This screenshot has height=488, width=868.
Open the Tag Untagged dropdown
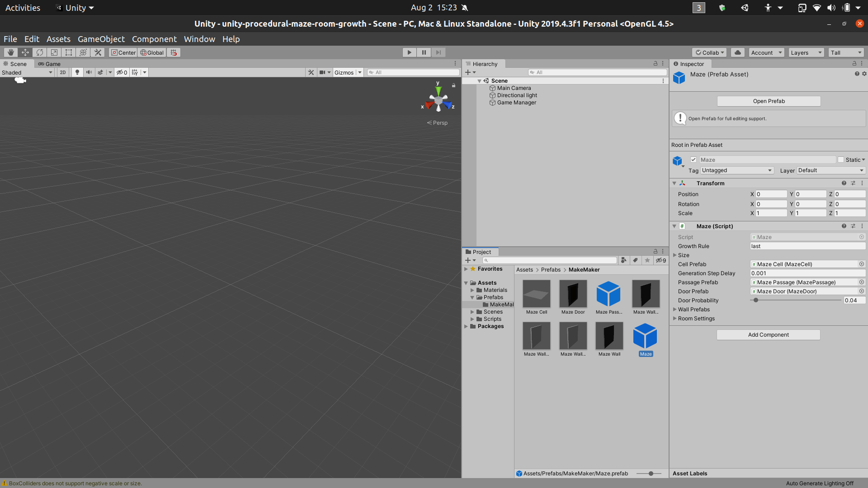(x=736, y=170)
